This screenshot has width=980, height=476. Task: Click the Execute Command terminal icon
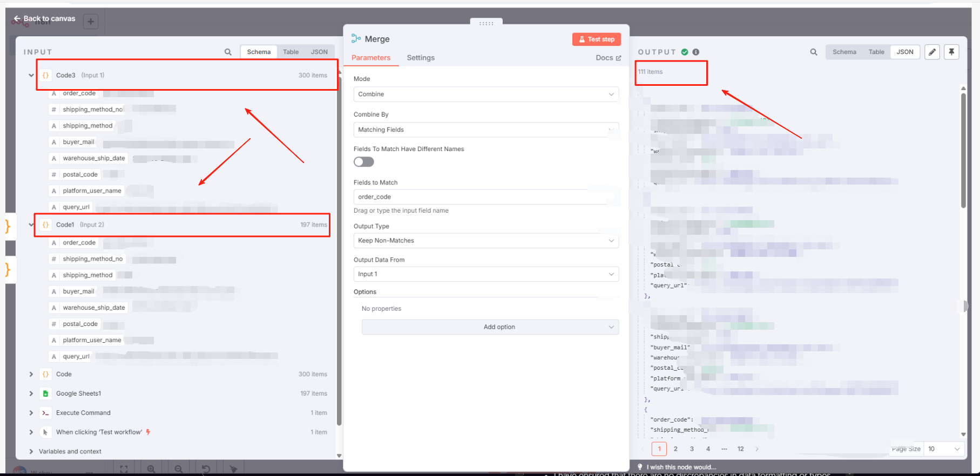tap(45, 413)
